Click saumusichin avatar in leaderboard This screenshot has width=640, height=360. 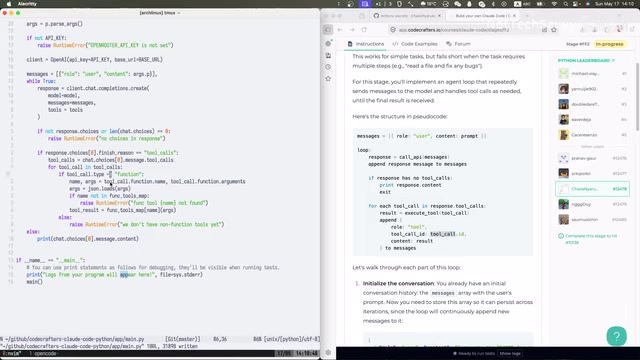[x=564, y=220]
